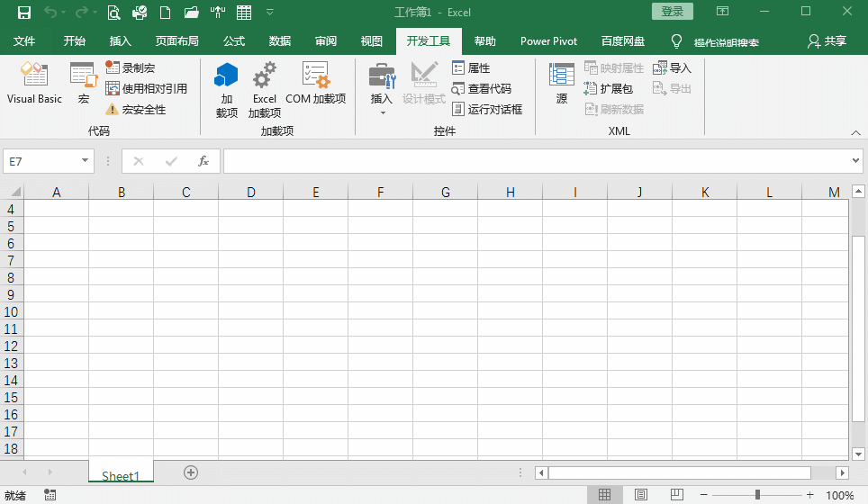Switch to Page Break Preview in status bar

(676, 495)
